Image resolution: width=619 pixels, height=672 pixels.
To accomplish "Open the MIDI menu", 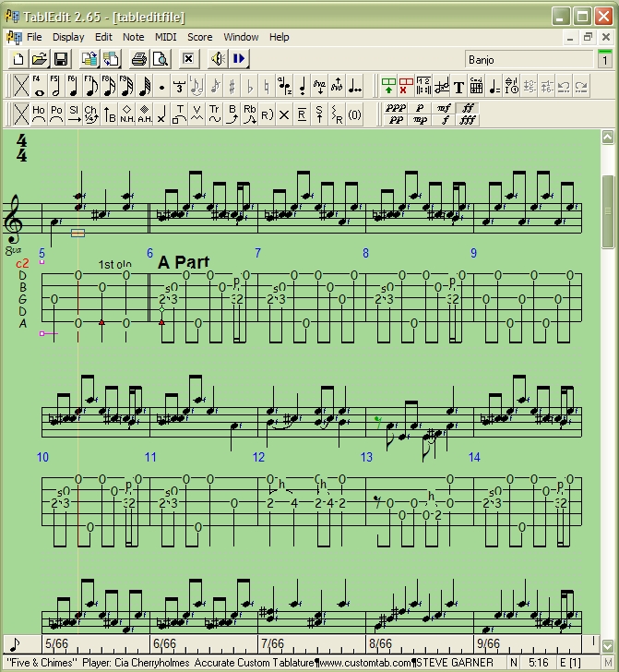I will (166, 37).
